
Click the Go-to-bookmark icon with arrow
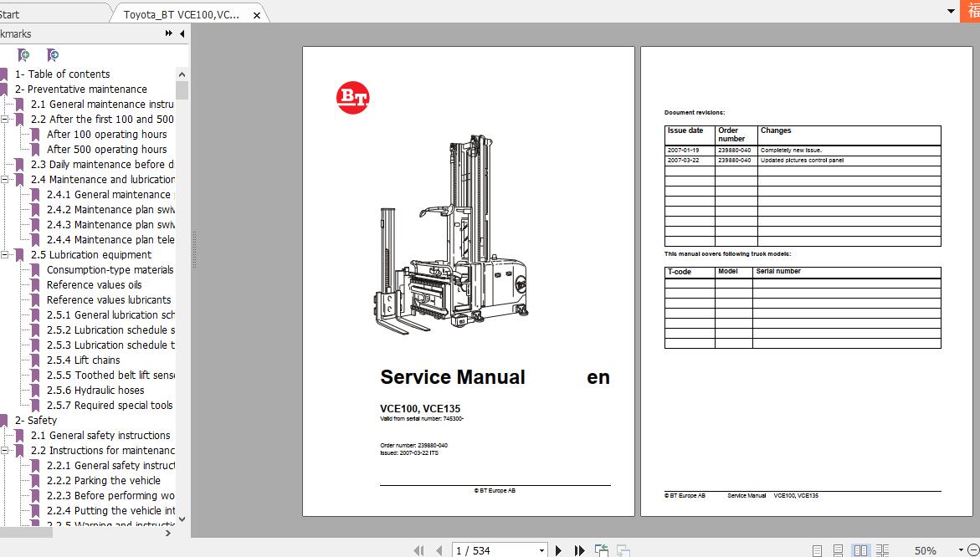(52, 55)
